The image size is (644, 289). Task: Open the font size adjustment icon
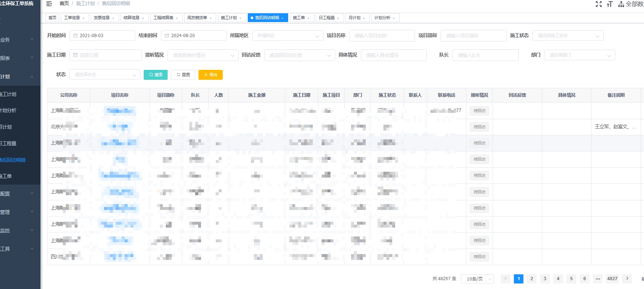point(610,4)
